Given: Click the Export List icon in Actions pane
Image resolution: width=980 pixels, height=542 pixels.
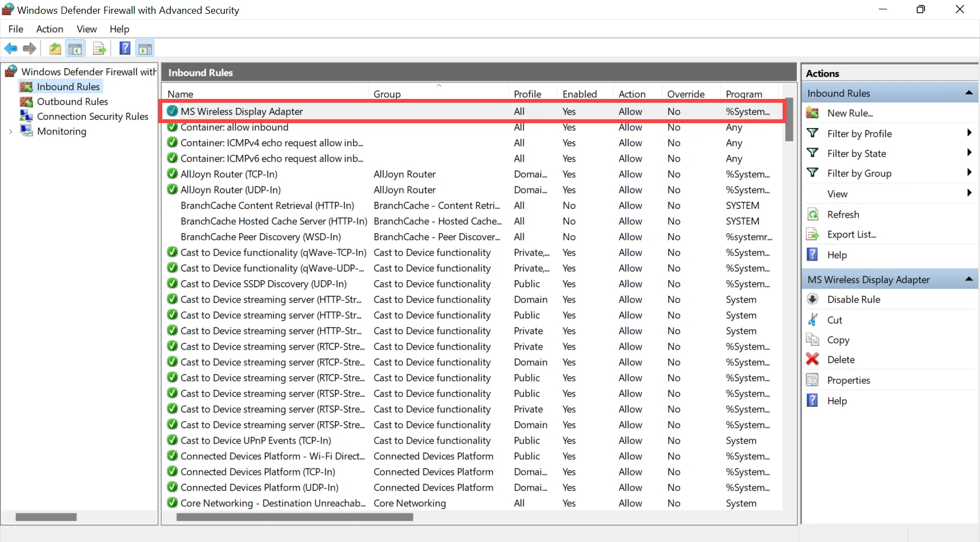Looking at the screenshot, I should pyautogui.click(x=813, y=235).
